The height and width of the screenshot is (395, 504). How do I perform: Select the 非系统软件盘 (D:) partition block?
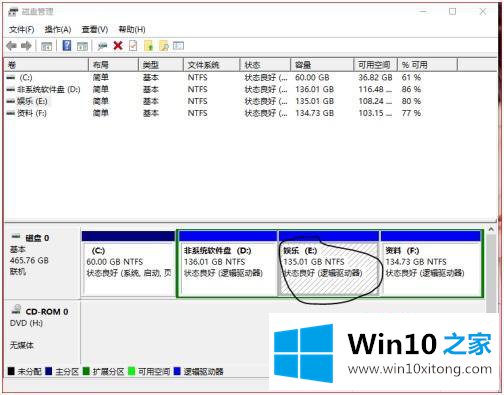pos(228,263)
